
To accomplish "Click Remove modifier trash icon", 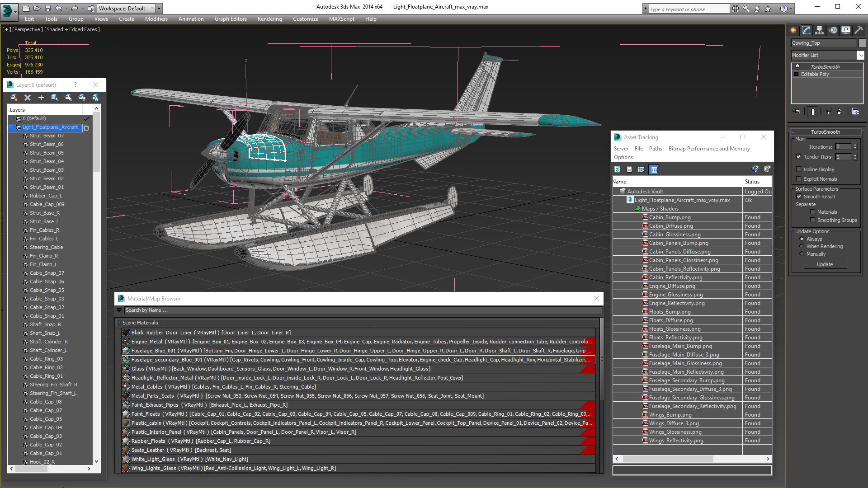I will tap(840, 111).
